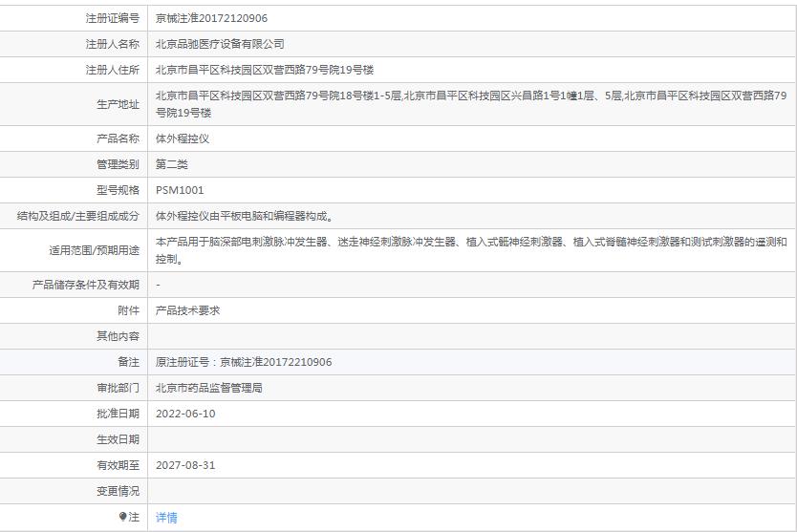Click the 结构及组成 composition description text
Viewport: 797px width, 532px height.
[x=245, y=216]
